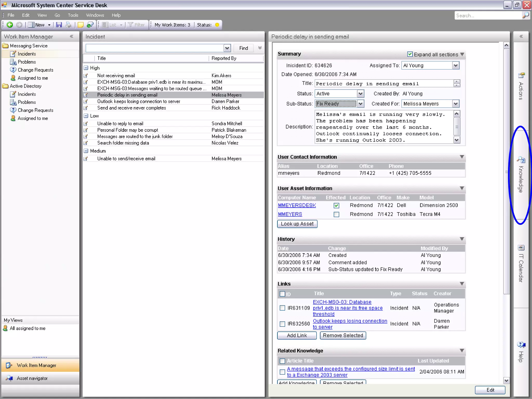
Task: Click the Save floppy disk icon
Action: point(59,25)
